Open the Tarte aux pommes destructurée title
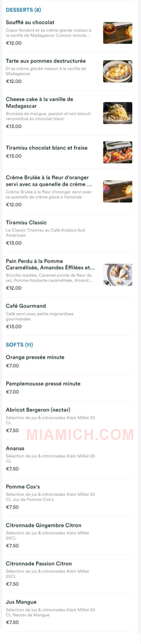Image resolution: width=141 pixels, height=644 pixels. (x=46, y=61)
